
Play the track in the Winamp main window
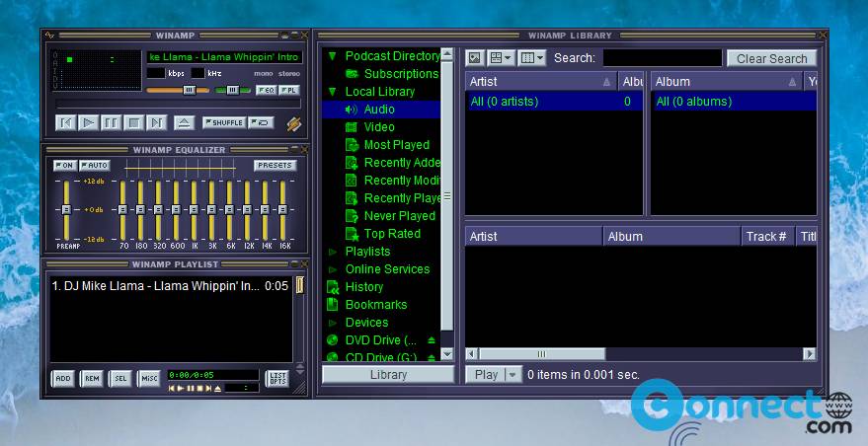pos(88,122)
